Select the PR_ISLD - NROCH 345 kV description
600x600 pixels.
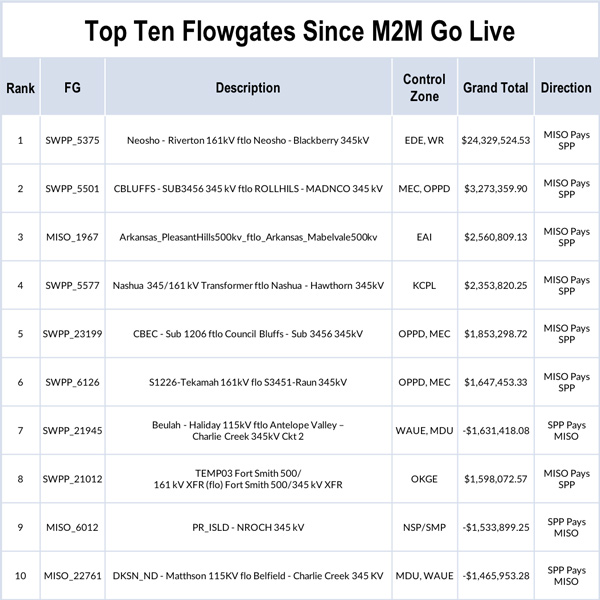coord(248,527)
